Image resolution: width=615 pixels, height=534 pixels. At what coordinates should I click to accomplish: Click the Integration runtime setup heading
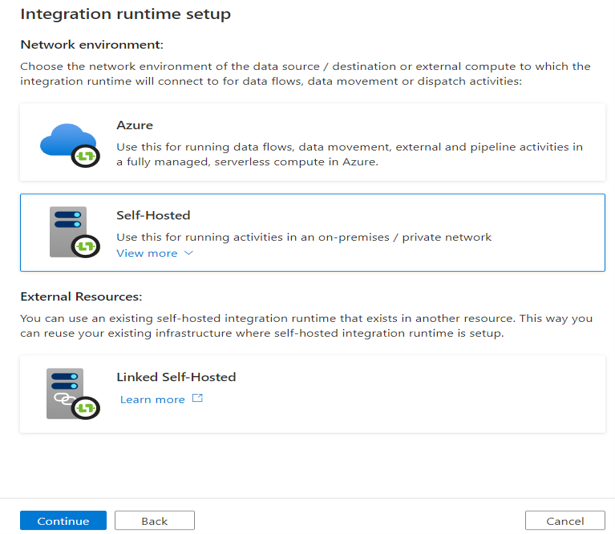(125, 15)
